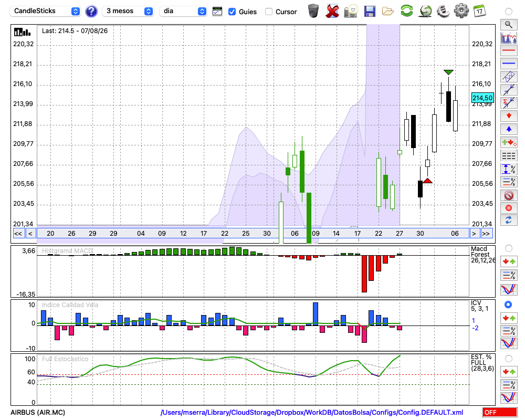Select the blue zigzag channel tool
This screenshot has height=420, width=525.
pos(509,77)
